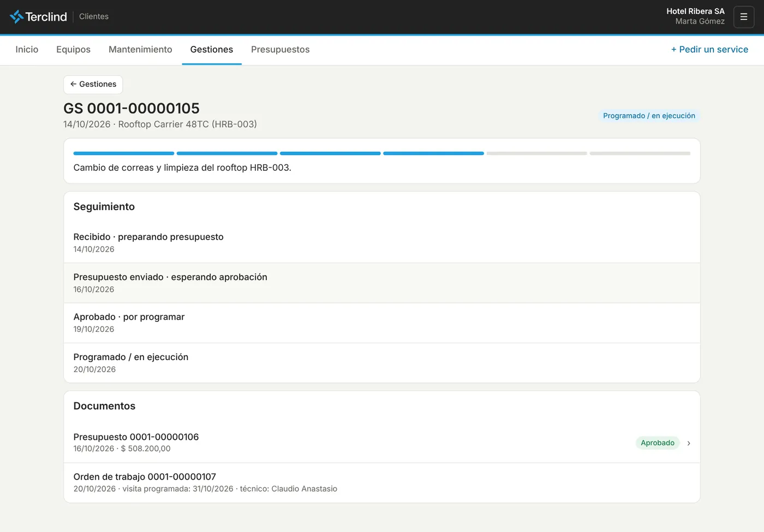This screenshot has width=764, height=532.
Task: Open the Presupuesto 0001-00000106 document
Action: click(x=382, y=443)
